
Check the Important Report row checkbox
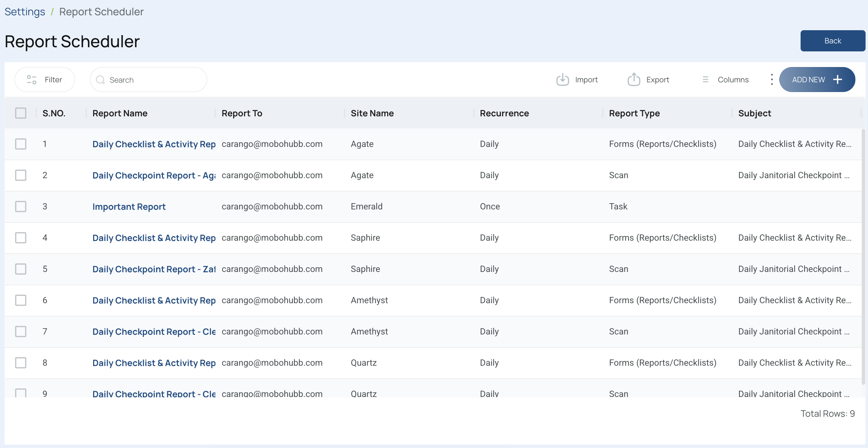pos(21,207)
